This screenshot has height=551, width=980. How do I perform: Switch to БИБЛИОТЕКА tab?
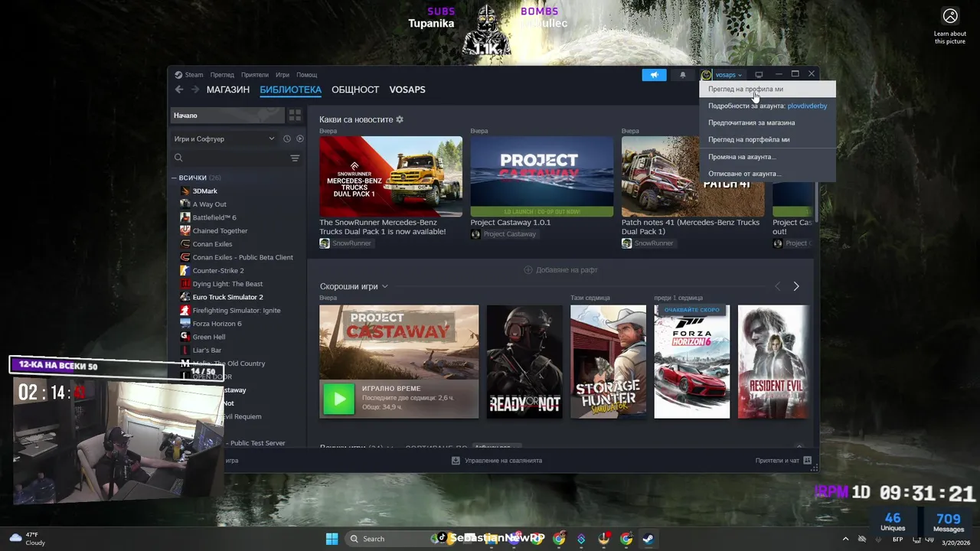click(290, 90)
